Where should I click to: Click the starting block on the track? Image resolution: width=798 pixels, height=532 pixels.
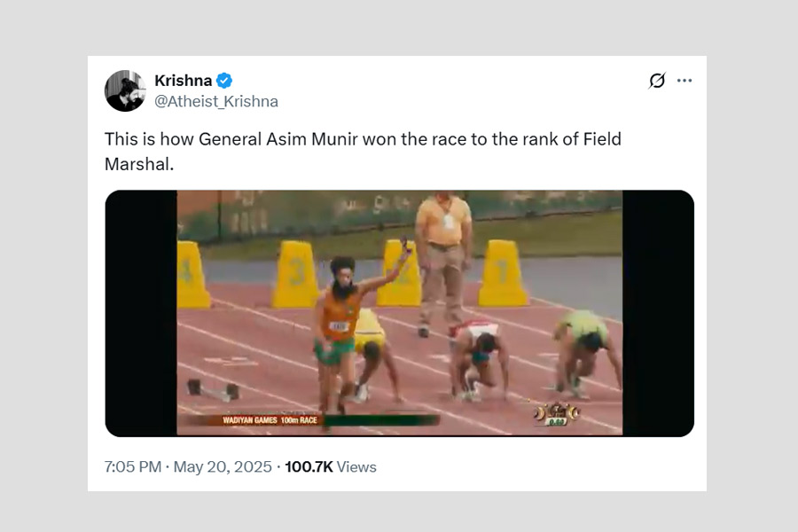click(x=213, y=388)
